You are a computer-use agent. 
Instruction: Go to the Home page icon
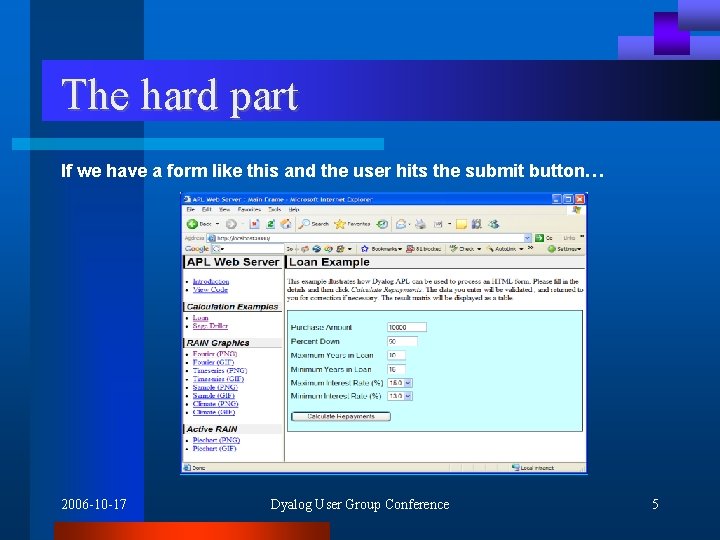[286, 224]
